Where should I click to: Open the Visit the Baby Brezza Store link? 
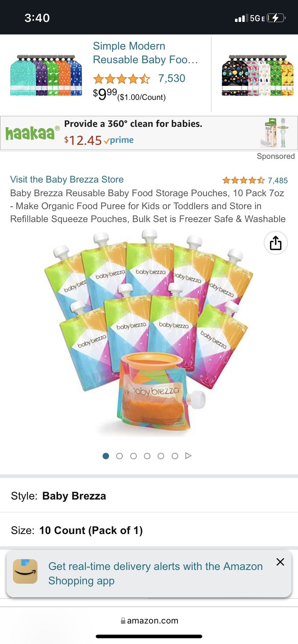pyautogui.click(x=67, y=179)
